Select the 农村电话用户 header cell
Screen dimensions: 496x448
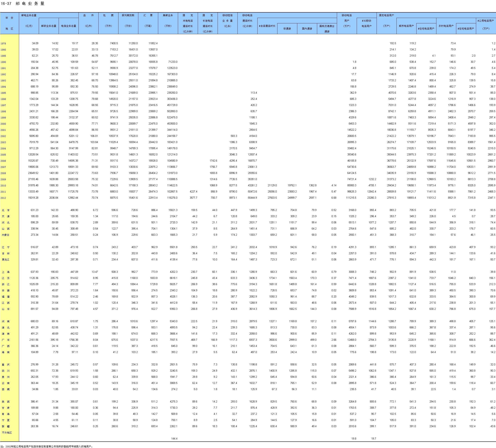point(446,26)
